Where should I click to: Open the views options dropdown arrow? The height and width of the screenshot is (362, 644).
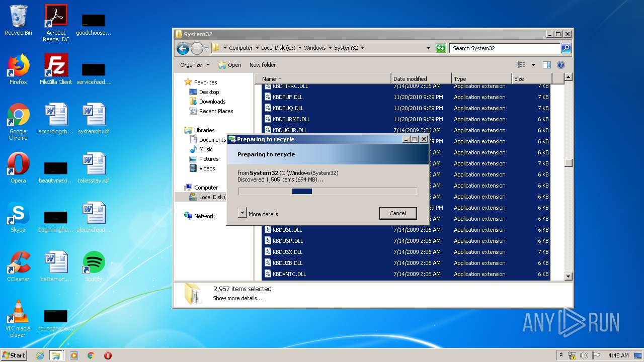(x=533, y=65)
